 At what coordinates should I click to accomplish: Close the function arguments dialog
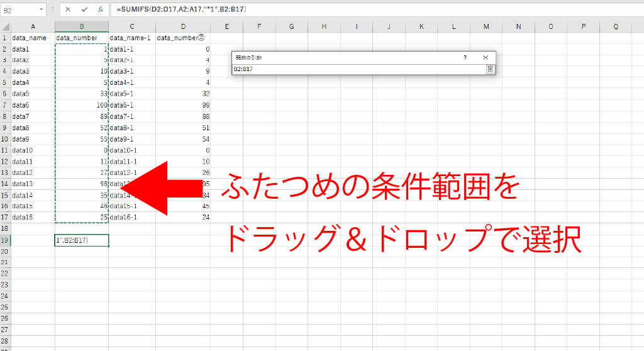click(x=485, y=57)
